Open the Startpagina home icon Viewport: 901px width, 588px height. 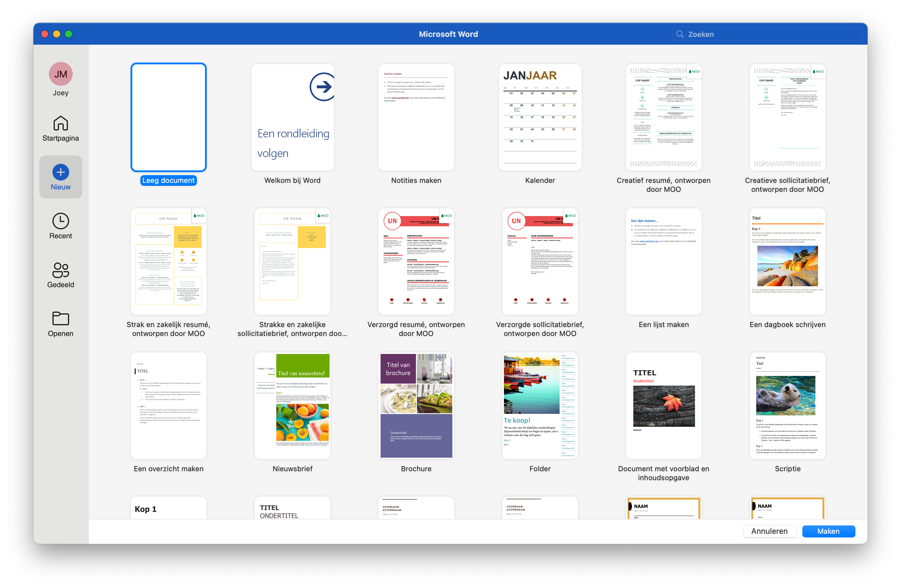tap(60, 123)
